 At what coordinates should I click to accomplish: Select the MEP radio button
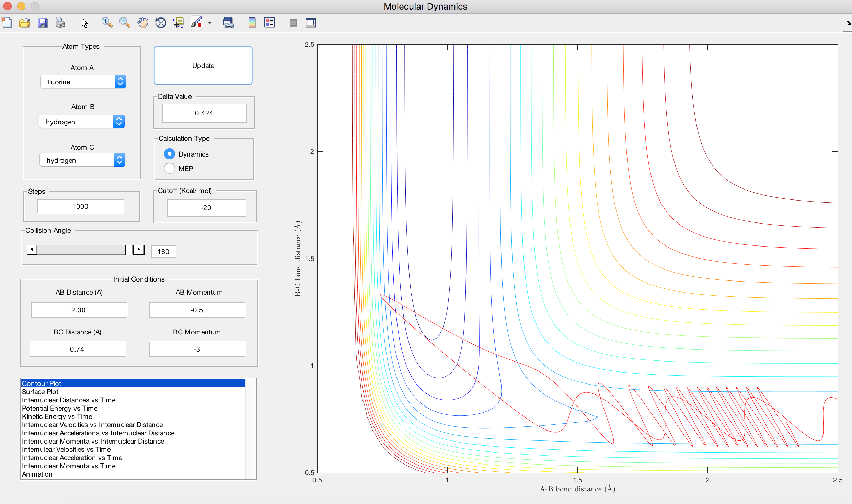(170, 168)
